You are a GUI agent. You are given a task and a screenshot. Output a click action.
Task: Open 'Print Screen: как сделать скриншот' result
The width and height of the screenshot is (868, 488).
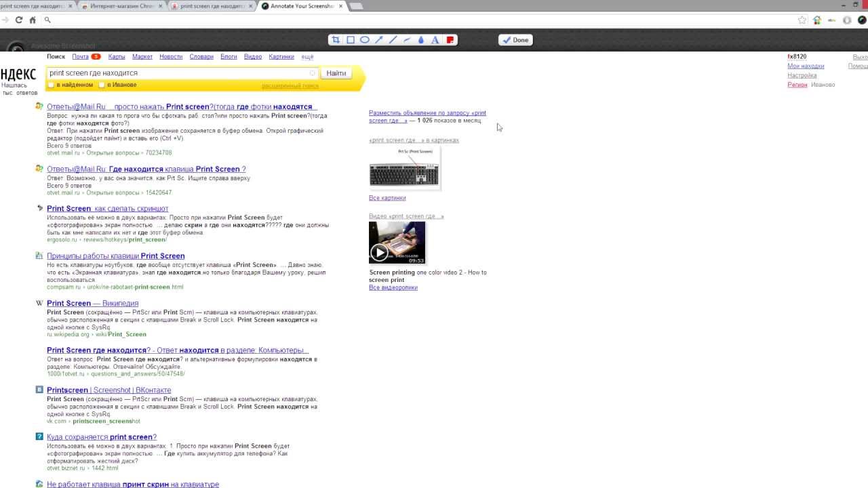pos(108,209)
